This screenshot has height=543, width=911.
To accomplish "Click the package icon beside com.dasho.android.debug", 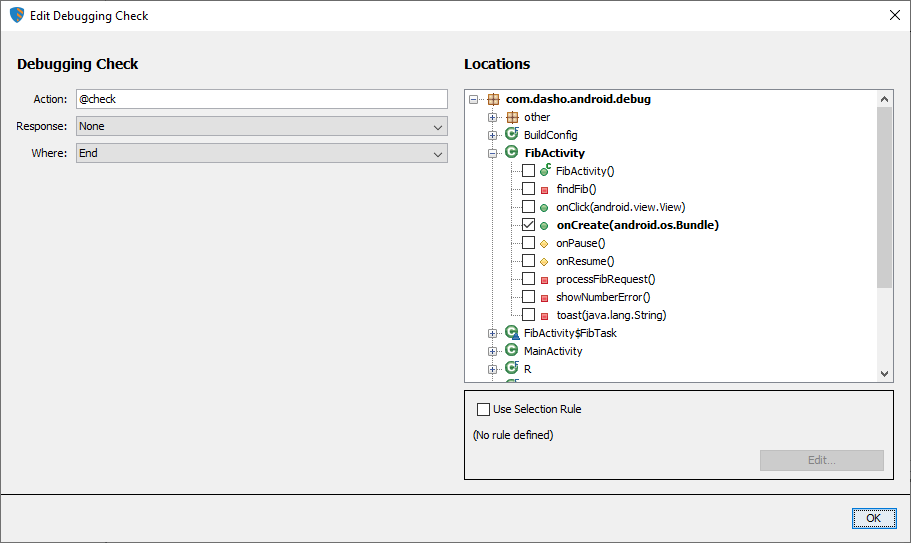I will click(x=493, y=99).
